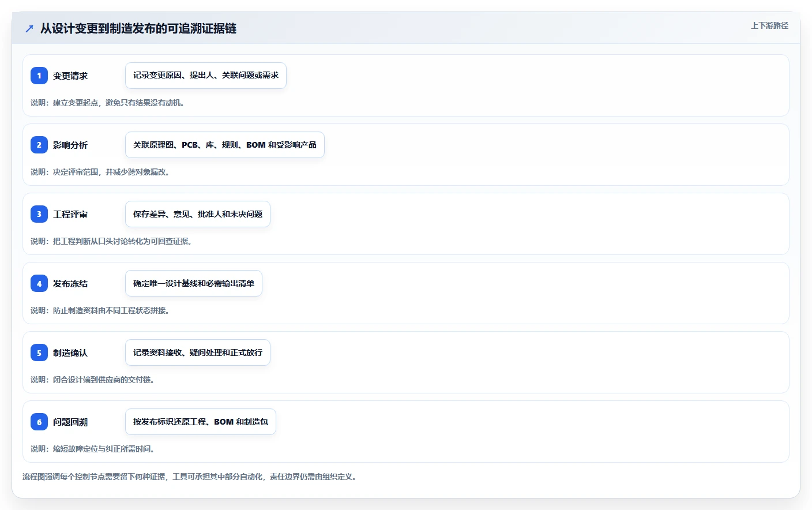Click the 保存差异、意见、批准人 chip
The height and width of the screenshot is (510, 812).
(198, 214)
